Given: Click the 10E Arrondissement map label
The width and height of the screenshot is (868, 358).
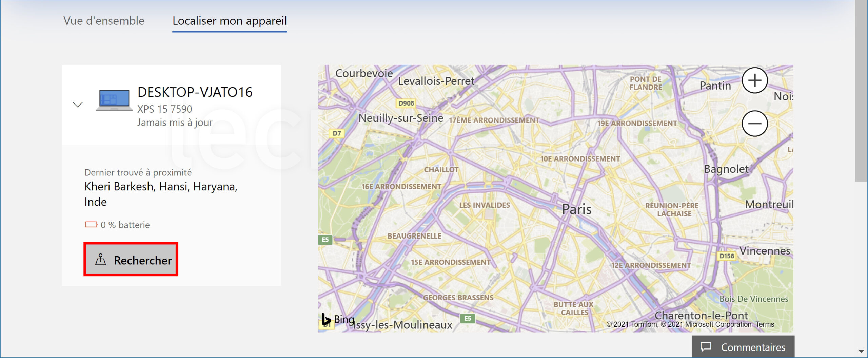Looking at the screenshot, I should [580, 159].
